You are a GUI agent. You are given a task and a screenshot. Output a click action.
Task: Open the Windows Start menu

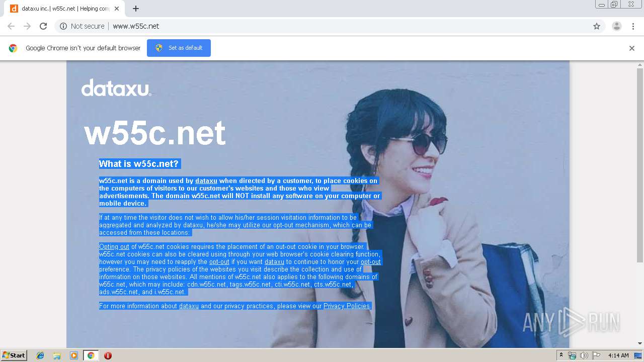pyautogui.click(x=14, y=355)
